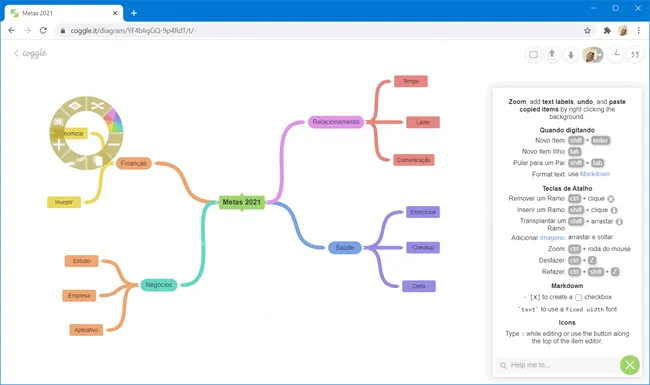Image resolution: width=650 pixels, height=385 pixels.
Task: Open the Markdown link in help panel
Action: point(595,174)
